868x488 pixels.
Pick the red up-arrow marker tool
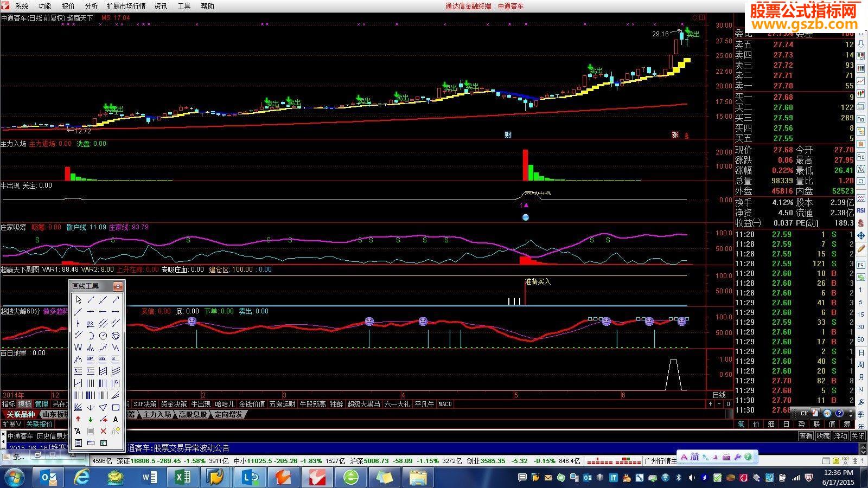[x=78, y=419]
